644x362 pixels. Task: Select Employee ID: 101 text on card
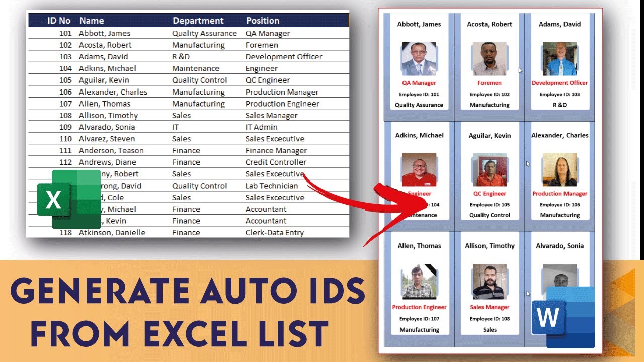pyautogui.click(x=419, y=95)
